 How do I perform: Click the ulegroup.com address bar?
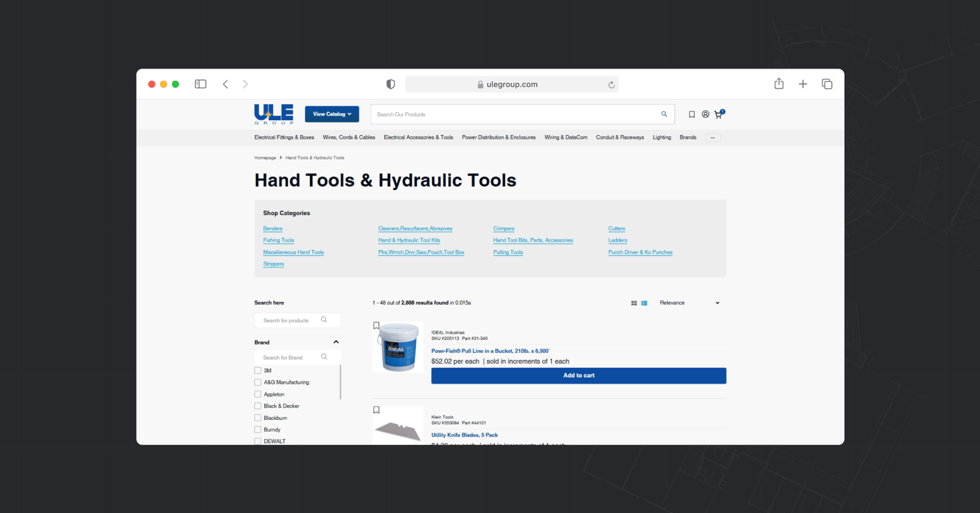(x=511, y=85)
